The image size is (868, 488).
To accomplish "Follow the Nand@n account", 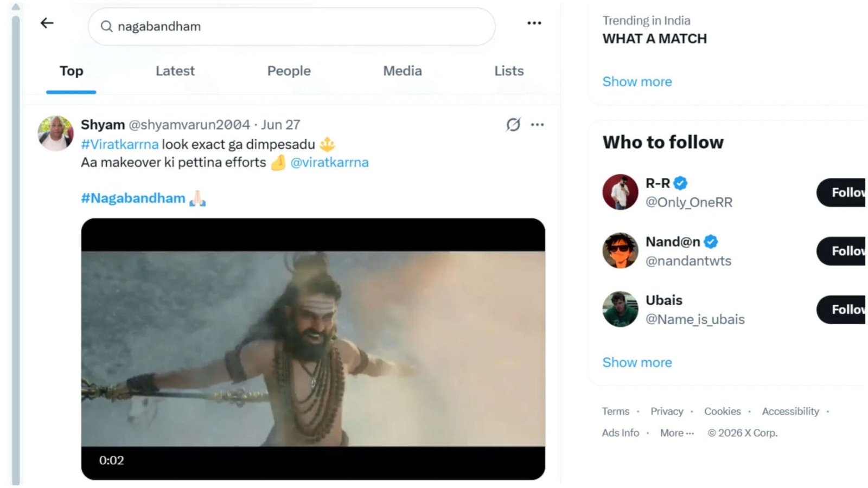I will click(x=842, y=251).
